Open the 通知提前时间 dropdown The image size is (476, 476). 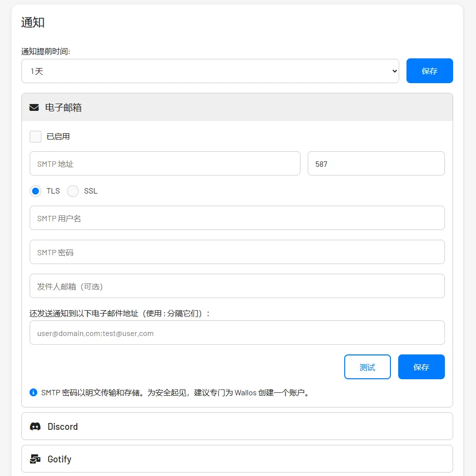pos(210,71)
